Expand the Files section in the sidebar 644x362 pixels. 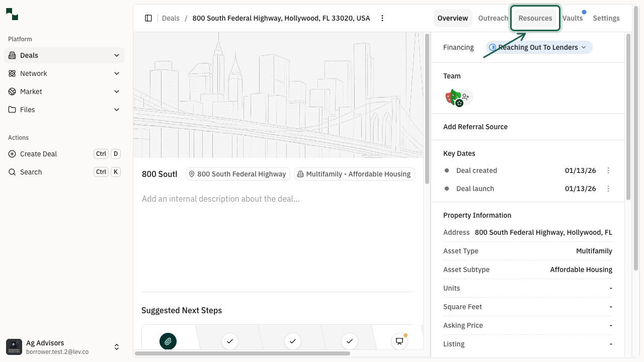117,110
